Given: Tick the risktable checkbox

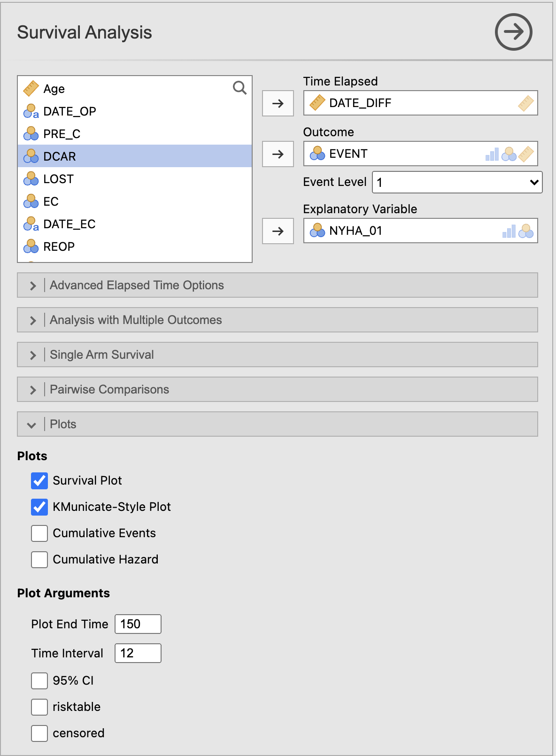Looking at the screenshot, I should (39, 707).
